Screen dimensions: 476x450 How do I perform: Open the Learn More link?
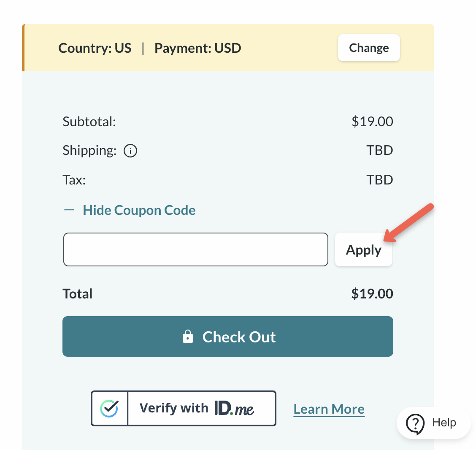pyautogui.click(x=329, y=409)
